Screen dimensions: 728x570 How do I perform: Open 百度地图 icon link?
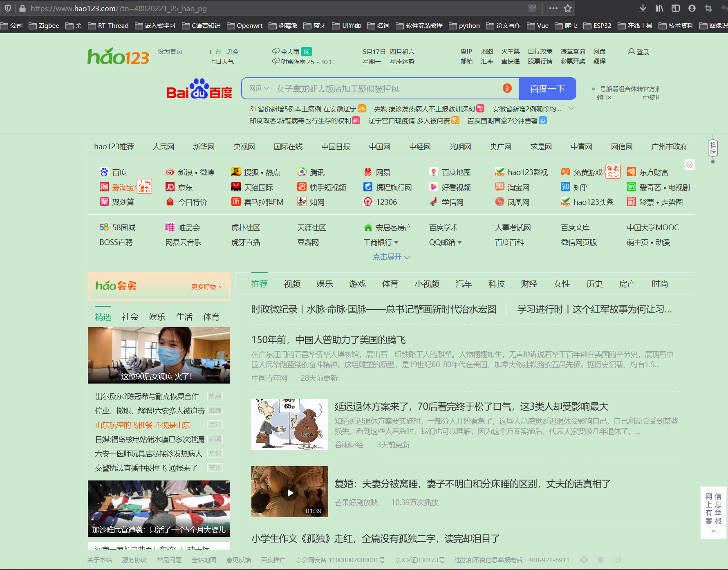coord(433,172)
